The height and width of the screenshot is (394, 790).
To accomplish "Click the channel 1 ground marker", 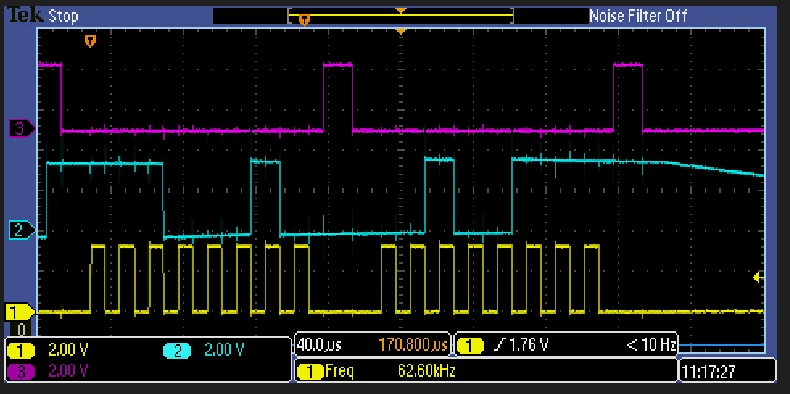I will 19,312.
